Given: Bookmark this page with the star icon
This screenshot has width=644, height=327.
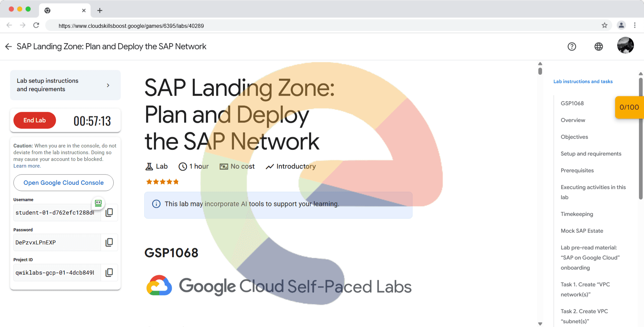Looking at the screenshot, I should pyautogui.click(x=604, y=25).
